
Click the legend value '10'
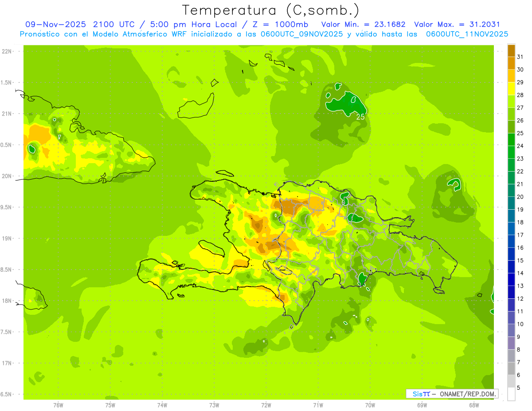[x=520, y=325]
